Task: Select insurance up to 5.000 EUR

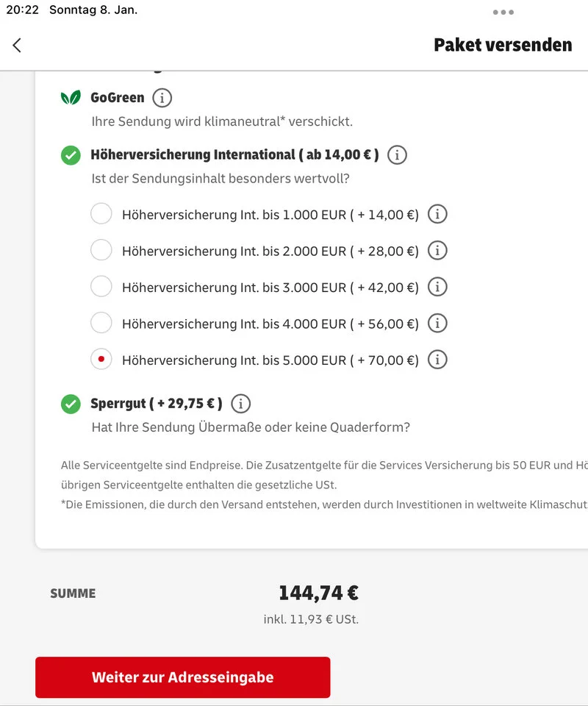Action: [101, 359]
